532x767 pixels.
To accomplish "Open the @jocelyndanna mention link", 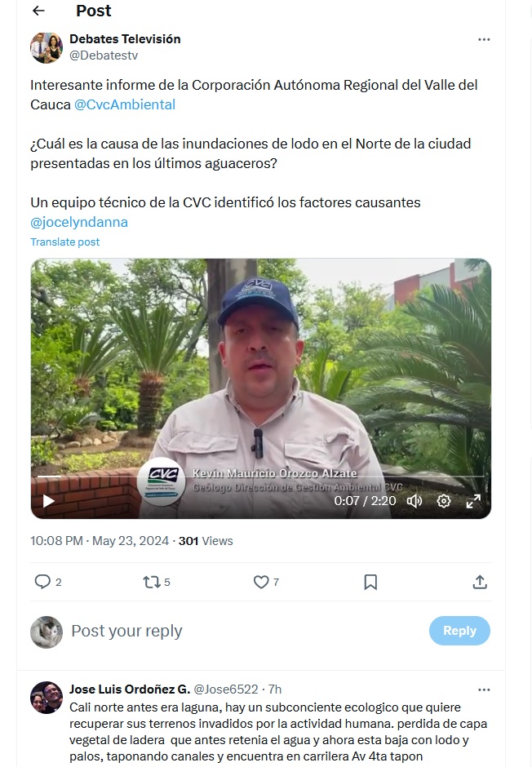I will [79, 222].
